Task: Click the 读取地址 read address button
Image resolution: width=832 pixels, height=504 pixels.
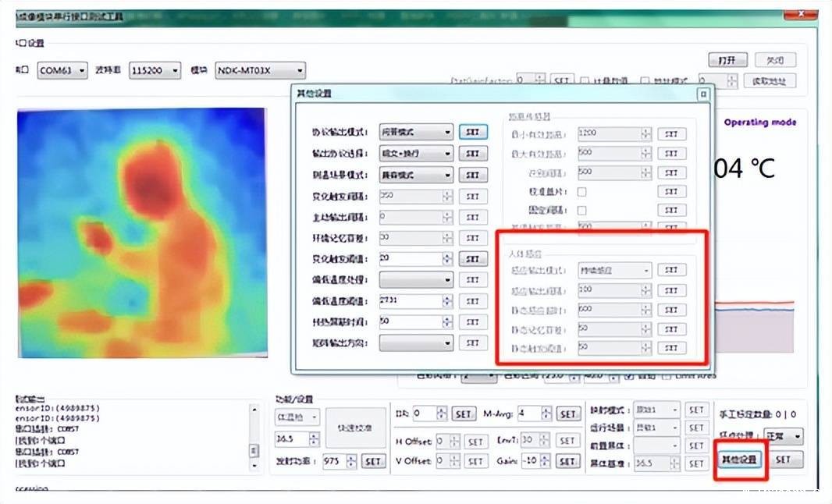Action: click(770, 80)
